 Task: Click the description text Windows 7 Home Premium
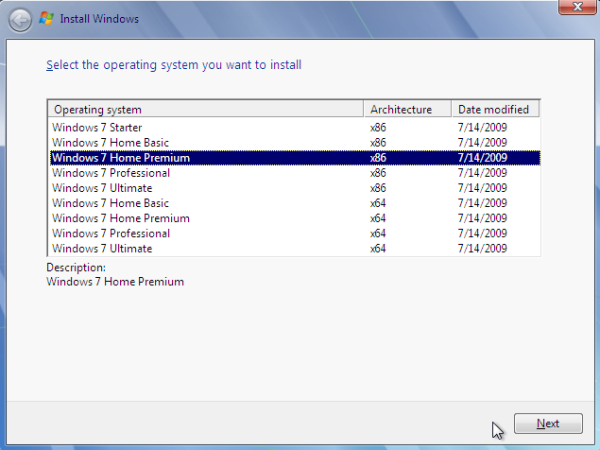click(x=115, y=282)
